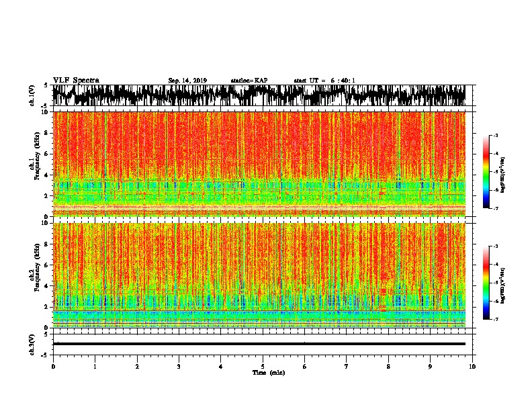Click the 'ch.1 Frequency (kHz)' axis label
Image resolution: width=532 pixels, height=411 pixels.
pos(35,156)
